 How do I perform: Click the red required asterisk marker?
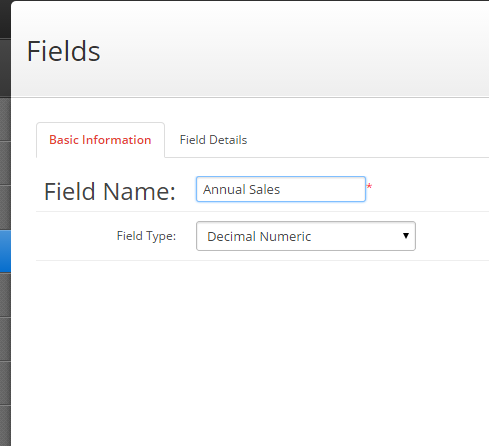point(369,187)
